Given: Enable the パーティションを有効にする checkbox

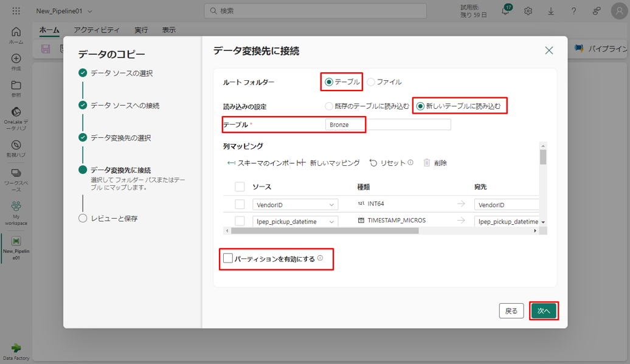Looking at the screenshot, I should (228, 258).
